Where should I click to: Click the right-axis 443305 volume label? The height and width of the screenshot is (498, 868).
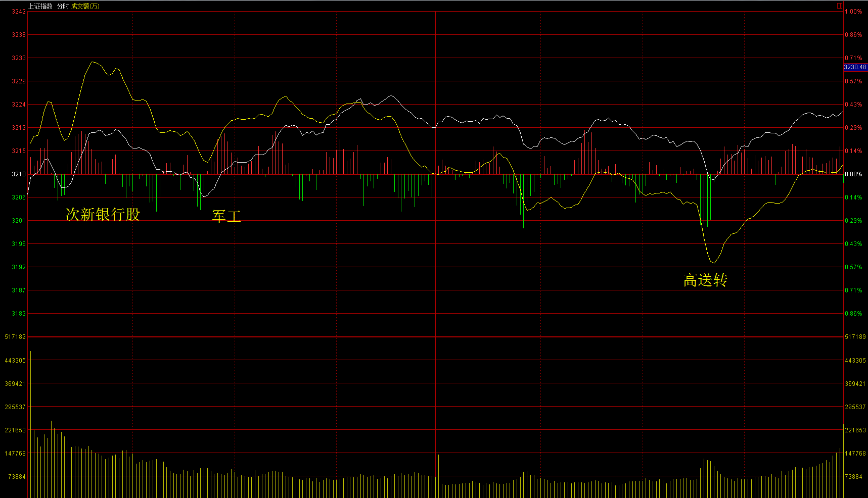point(855,361)
